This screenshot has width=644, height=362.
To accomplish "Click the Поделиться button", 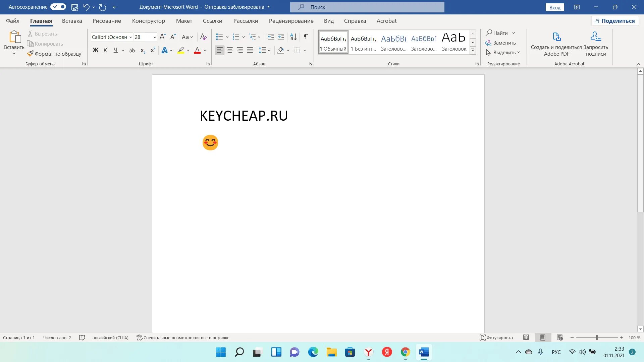I will (615, 21).
